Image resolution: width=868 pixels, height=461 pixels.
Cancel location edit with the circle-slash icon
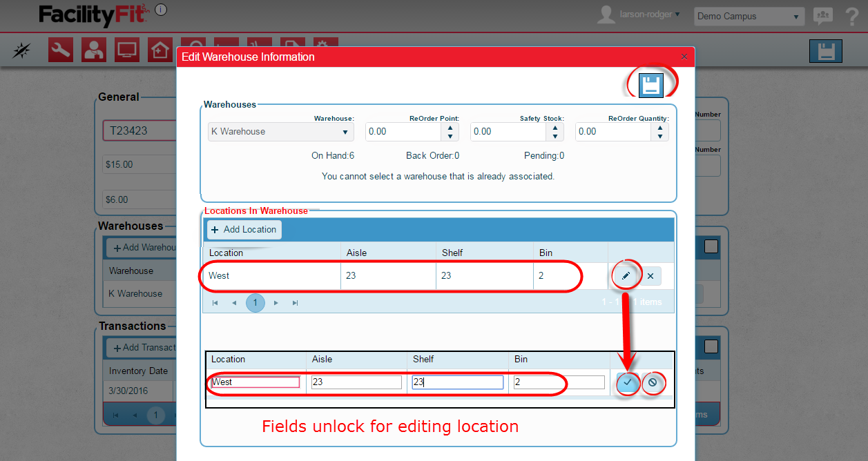coord(653,382)
